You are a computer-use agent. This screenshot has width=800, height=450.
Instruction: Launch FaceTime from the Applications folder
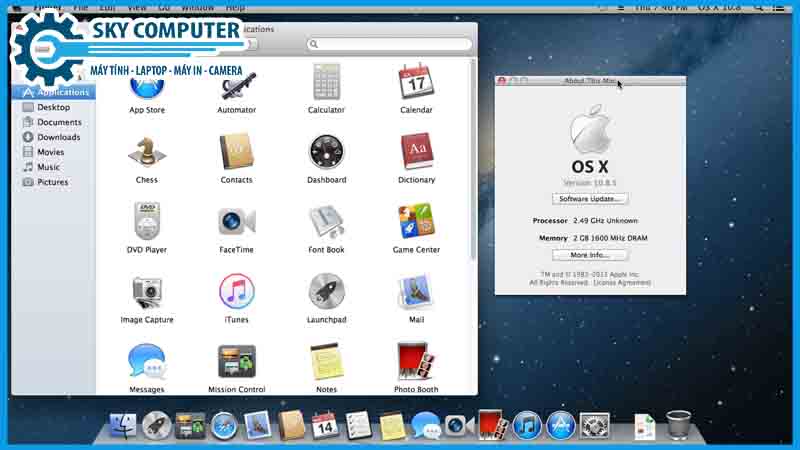(237, 222)
